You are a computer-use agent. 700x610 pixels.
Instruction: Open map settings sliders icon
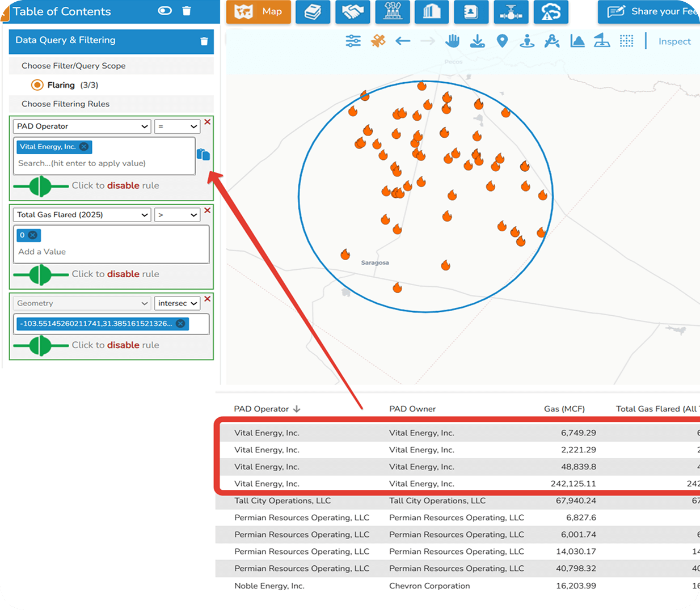353,41
